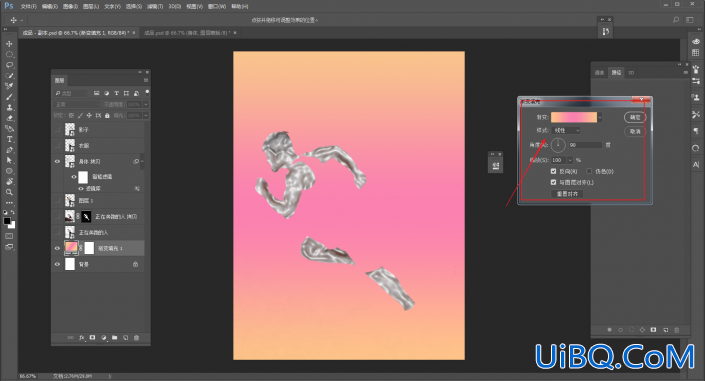Select the Zoom tool

point(9,192)
